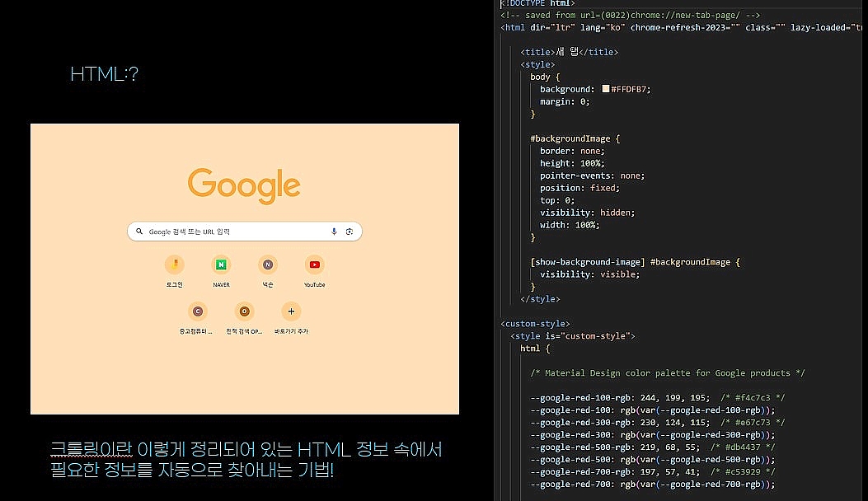868x501 pixels.
Task: Click the 'margin: 0;' code line
Action: [x=565, y=101]
